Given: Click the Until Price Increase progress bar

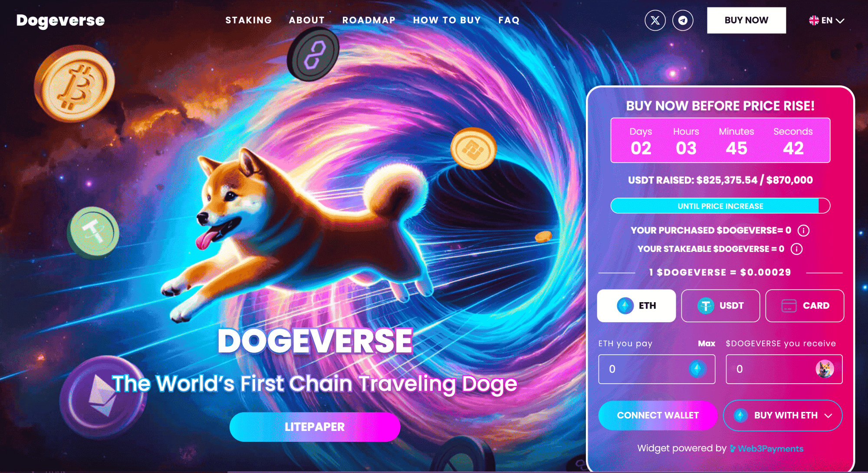Looking at the screenshot, I should coord(720,206).
